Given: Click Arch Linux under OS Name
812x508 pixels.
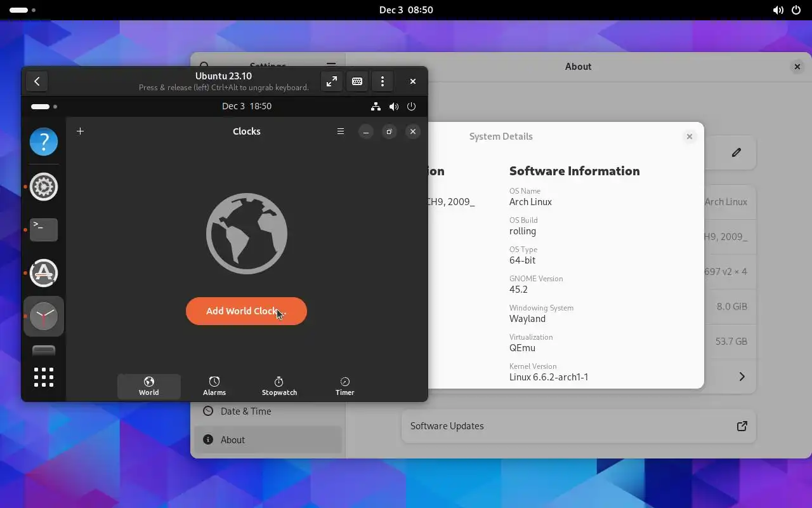Looking at the screenshot, I should coord(530,202).
